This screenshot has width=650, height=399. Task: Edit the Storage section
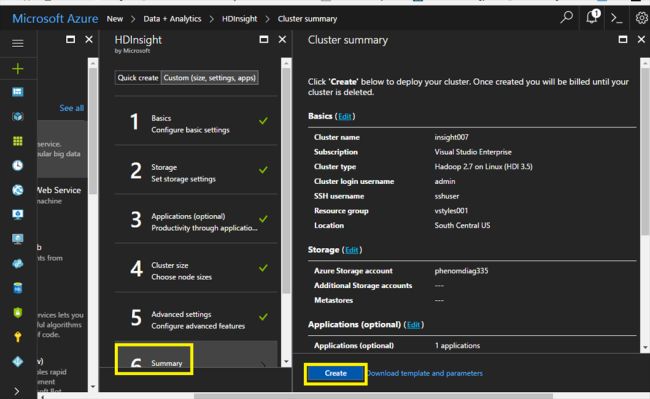tap(352, 250)
